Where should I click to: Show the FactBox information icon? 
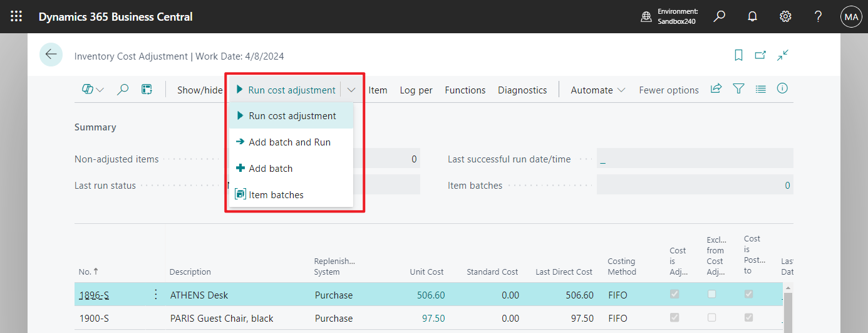[x=782, y=88]
